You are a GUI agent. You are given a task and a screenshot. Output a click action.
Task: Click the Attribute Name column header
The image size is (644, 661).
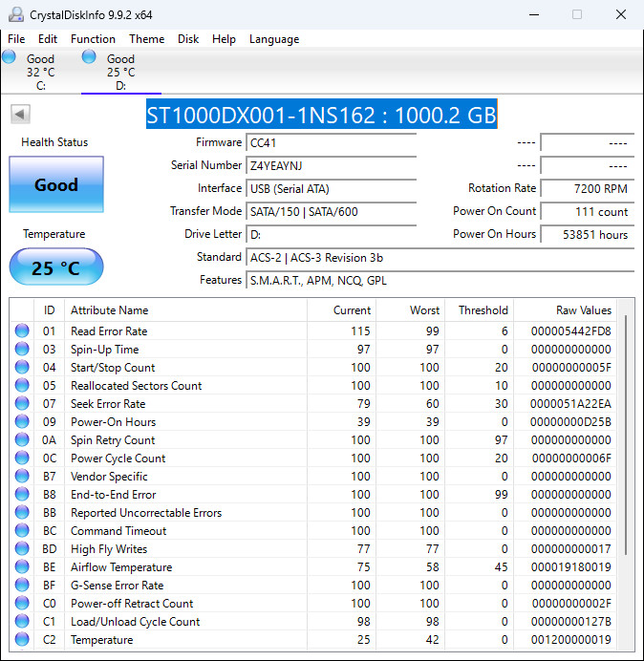pyautogui.click(x=185, y=310)
